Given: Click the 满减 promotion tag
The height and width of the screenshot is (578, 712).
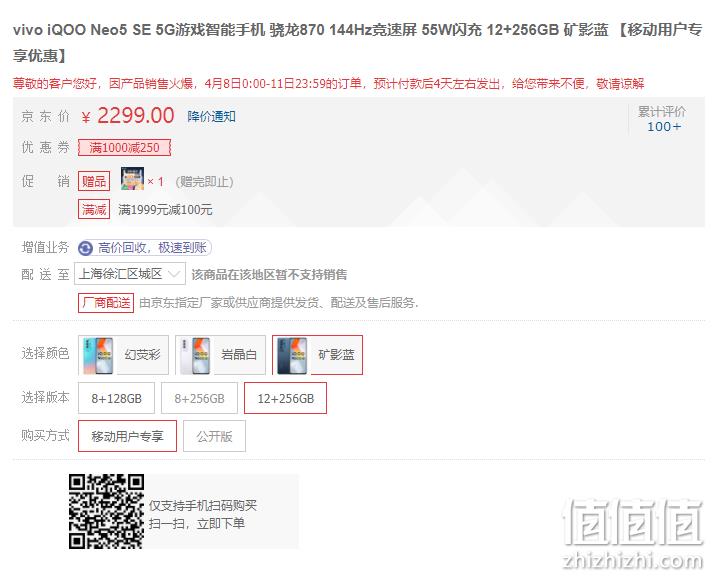Looking at the screenshot, I should [x=94, y=209].
